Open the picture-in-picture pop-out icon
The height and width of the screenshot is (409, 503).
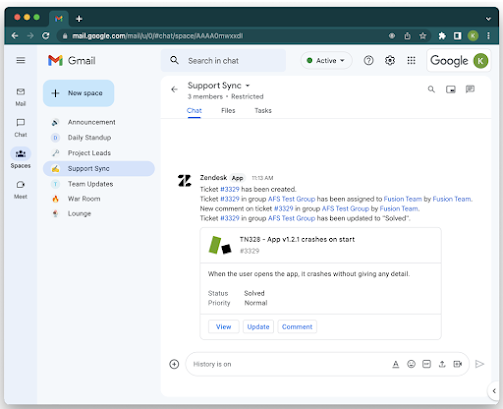coord(451,89)
